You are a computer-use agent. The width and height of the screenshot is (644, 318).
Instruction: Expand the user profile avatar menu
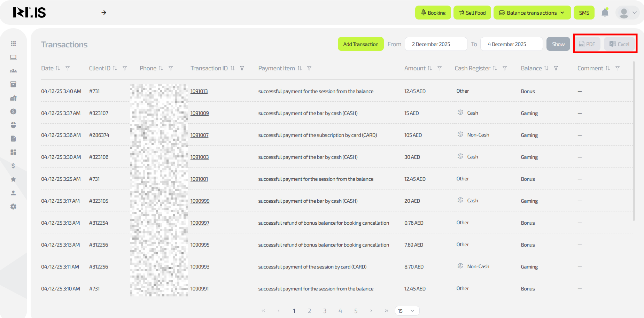(x=628, y=13)
